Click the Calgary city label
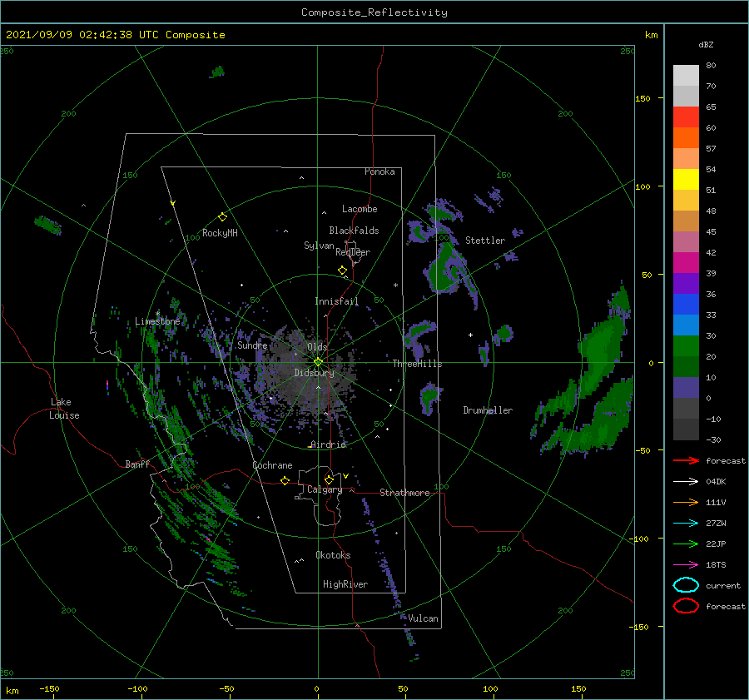This screenshot has width=749, height=700. (x=325, y=489)
